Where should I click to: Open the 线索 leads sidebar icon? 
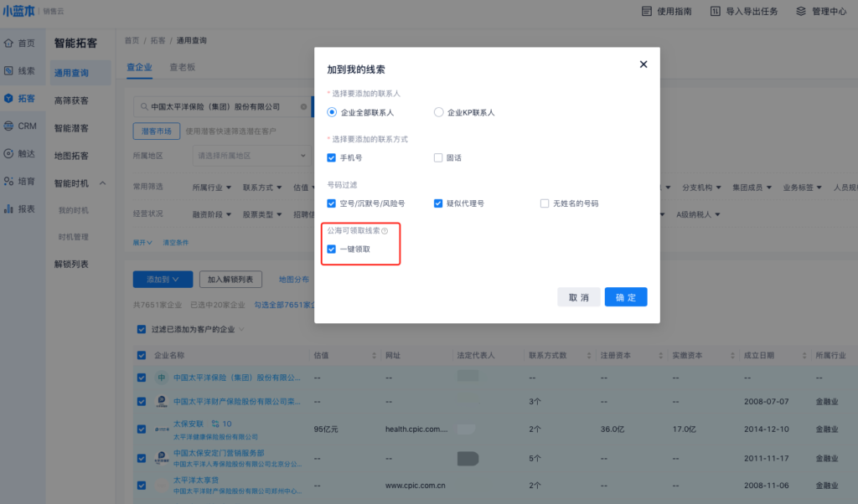pos(8,71)
